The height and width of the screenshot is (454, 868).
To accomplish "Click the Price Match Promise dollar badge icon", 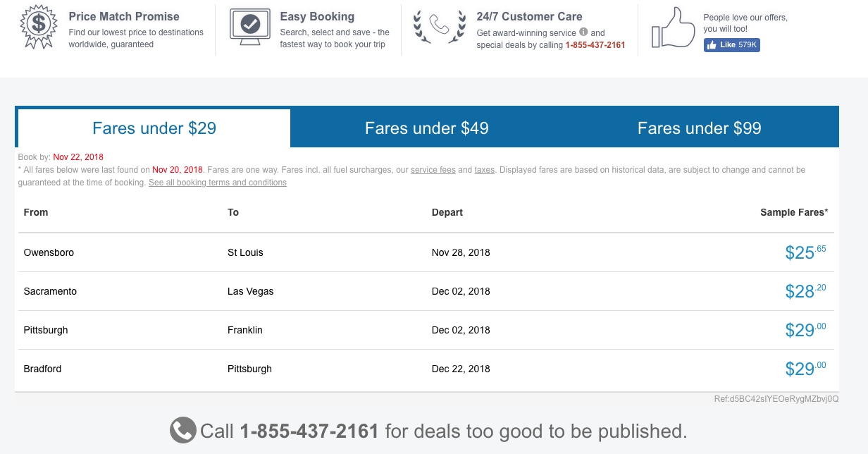I will click(x=38, y=27).
